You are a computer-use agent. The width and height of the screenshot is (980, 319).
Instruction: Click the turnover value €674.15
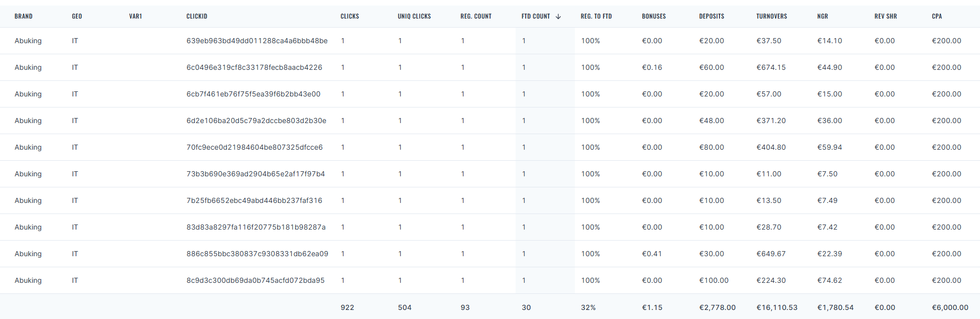[x=771, y=67]
